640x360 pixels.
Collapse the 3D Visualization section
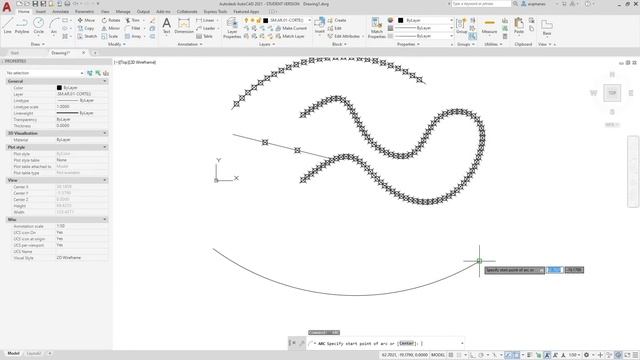click(x=104, y=133)
